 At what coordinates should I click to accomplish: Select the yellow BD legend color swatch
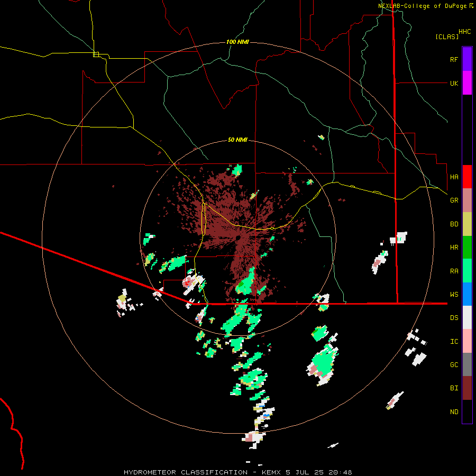click(467, 224)
